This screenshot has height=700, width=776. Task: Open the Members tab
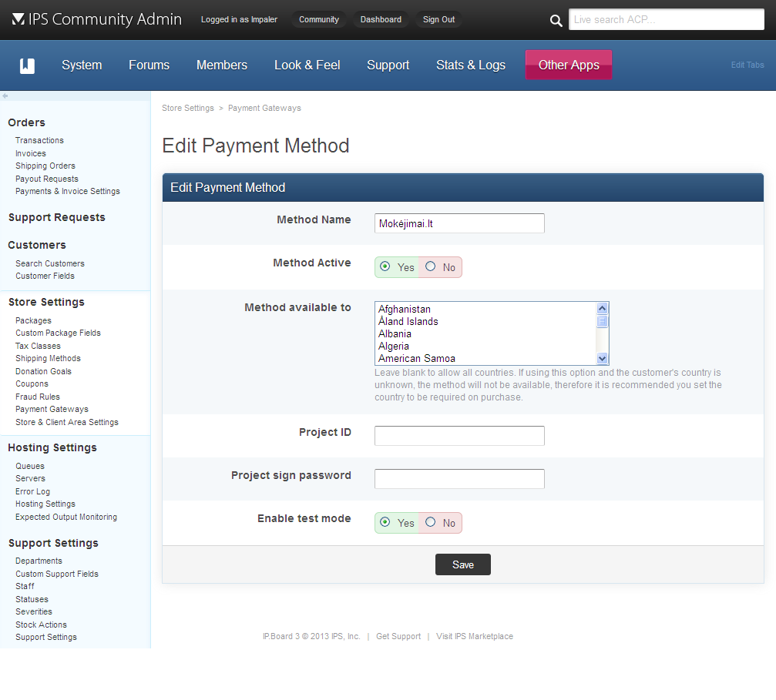(x=222, y=65)
